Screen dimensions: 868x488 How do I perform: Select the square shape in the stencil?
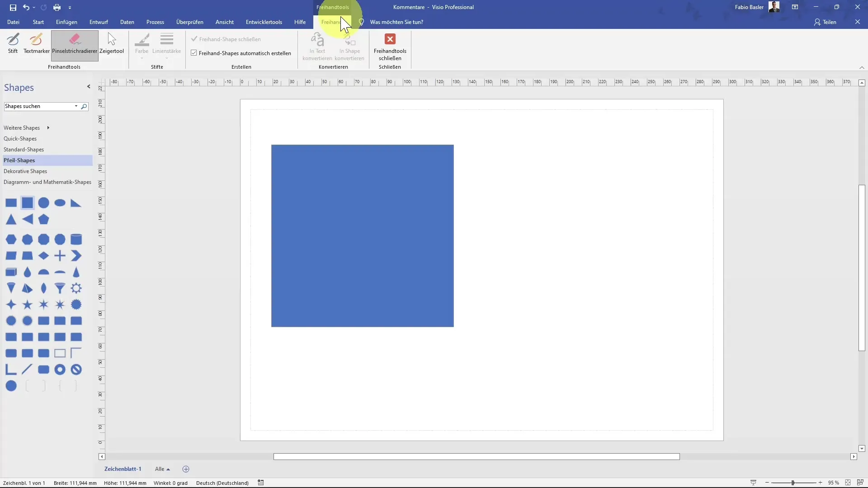[28, 203]
